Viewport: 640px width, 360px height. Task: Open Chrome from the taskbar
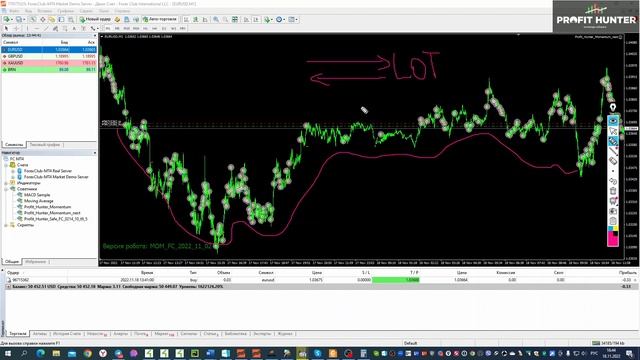(x=87, y=353)
